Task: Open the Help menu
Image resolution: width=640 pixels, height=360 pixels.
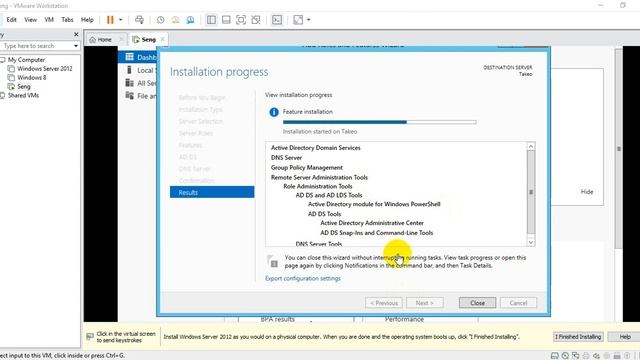Action: (87, 20)
